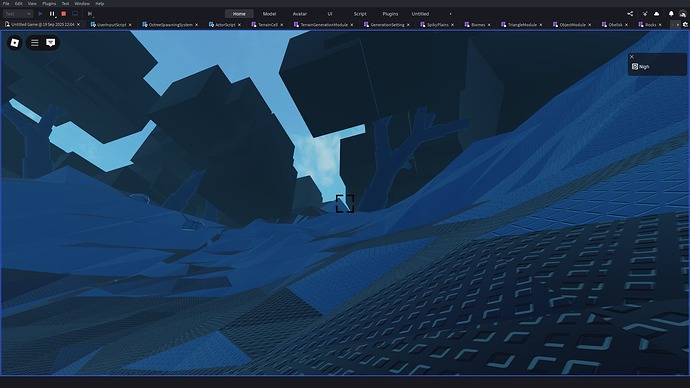Open the Window menu

(82, 4)
